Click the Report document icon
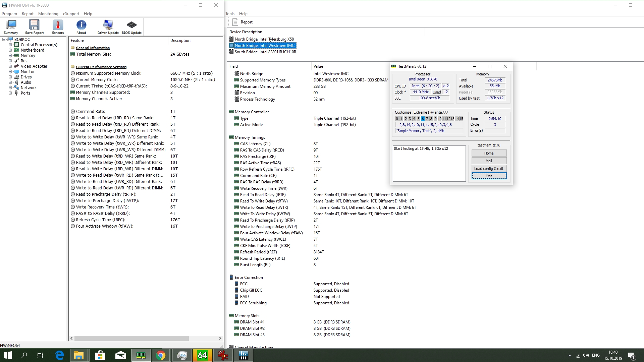The width and height of the screenshot is (644, 362). pyautogui.click(x=235, y=22)
